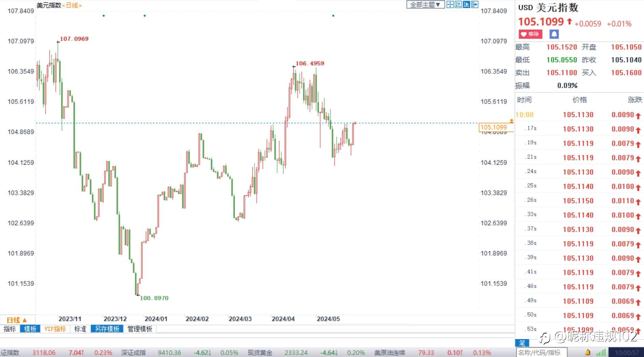The width and height of the screenshot is (644, 357).
Task: Click the 最低 value 105.0550
Action: coord(562,60)
